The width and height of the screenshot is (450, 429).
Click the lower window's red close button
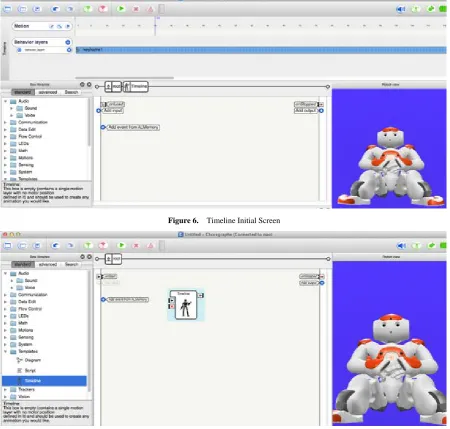[5, 234]
